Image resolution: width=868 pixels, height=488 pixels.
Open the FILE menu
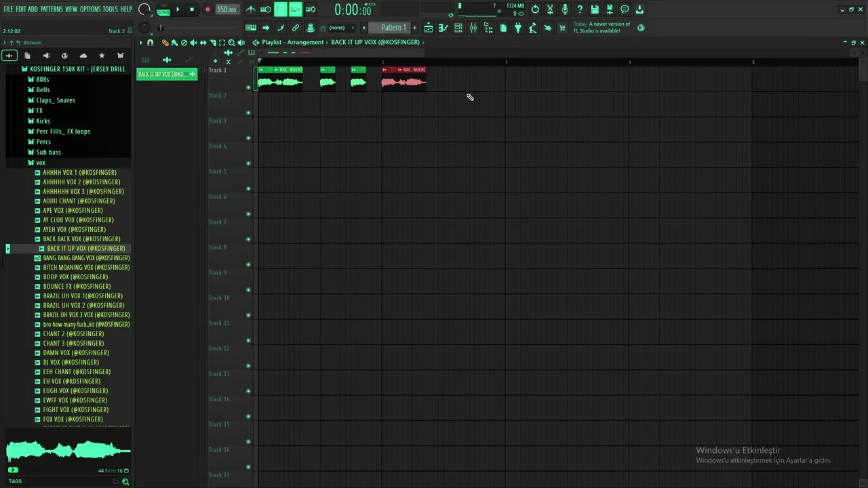click(x=8, y=9)
